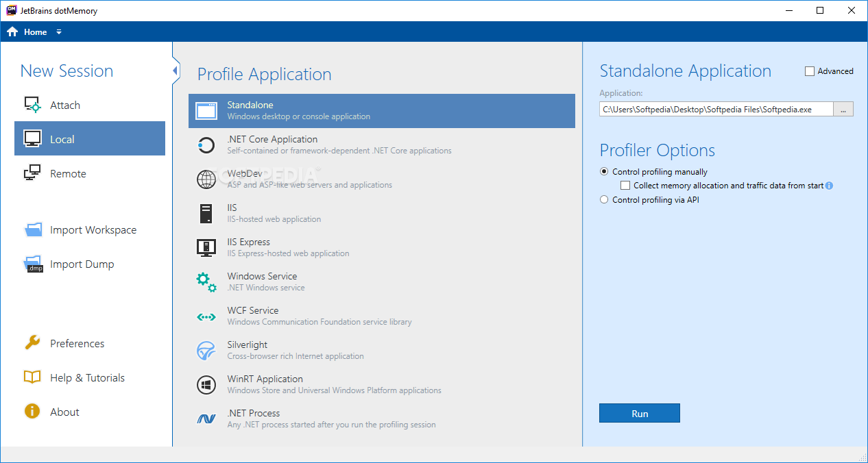Click the Local monitor icon
Image resolution: width=868 pixels, height=463 pixels.
(x=32, y=139)
